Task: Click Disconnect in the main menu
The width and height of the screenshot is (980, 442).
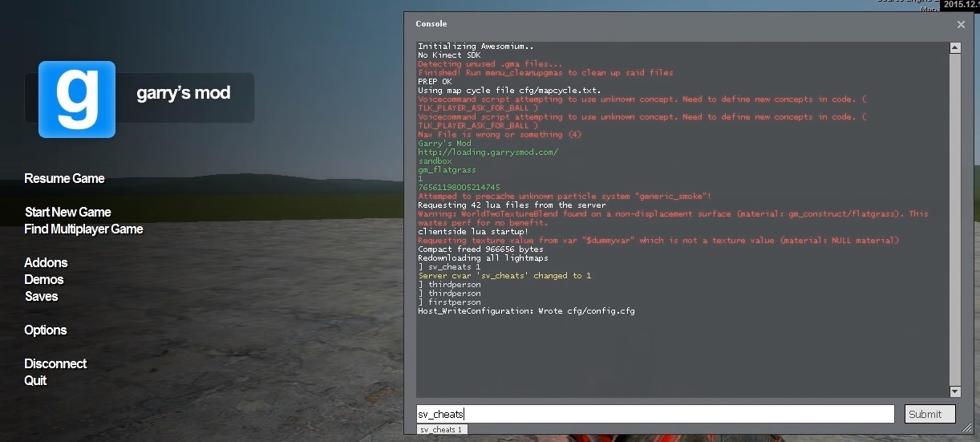Action: point(55,364)
